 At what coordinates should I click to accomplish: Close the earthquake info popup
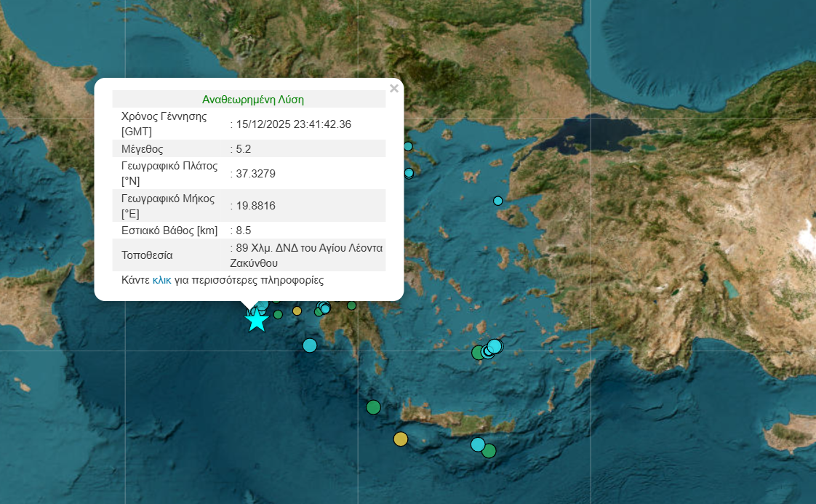pyautogui.click(x=394, y=89)
